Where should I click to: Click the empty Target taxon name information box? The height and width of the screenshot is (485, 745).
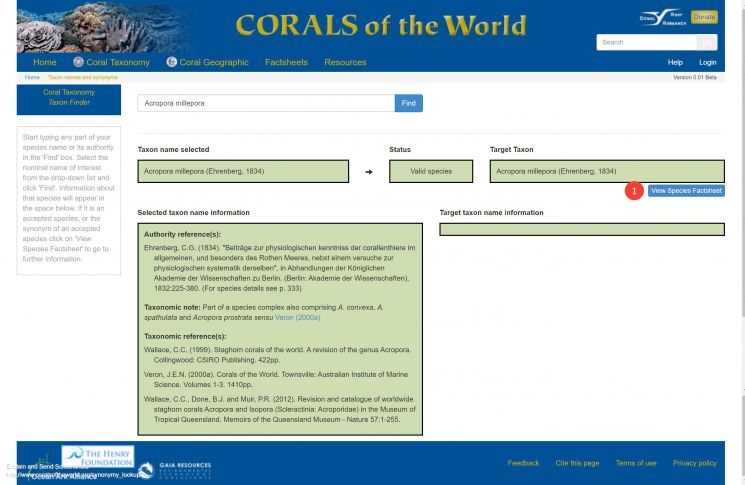[582, 229]
